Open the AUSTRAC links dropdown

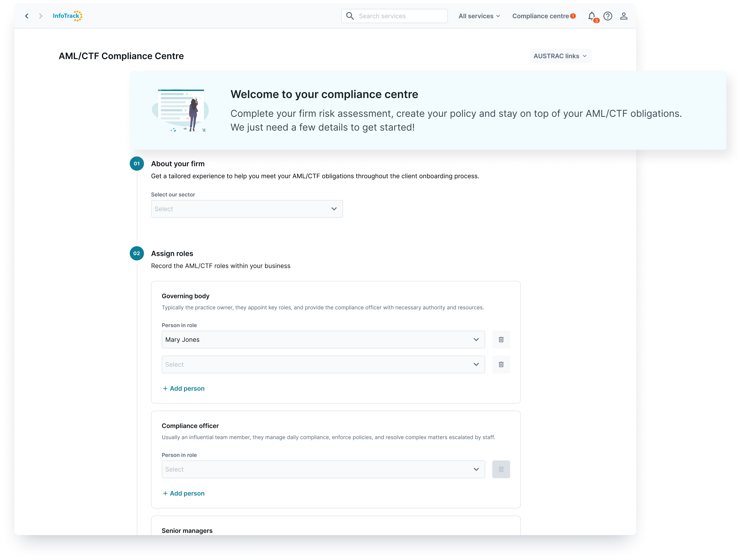560,56
